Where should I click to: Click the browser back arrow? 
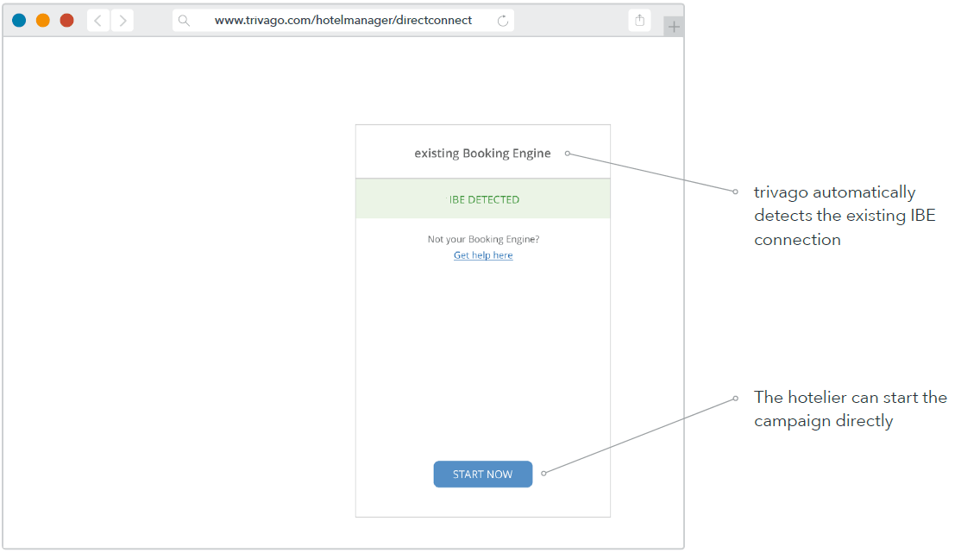(x=98, y=21)
